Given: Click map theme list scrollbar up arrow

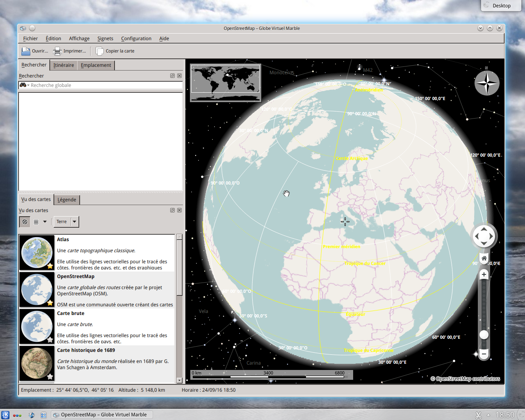Looking at the screenshot, I should tap(179, 237).
